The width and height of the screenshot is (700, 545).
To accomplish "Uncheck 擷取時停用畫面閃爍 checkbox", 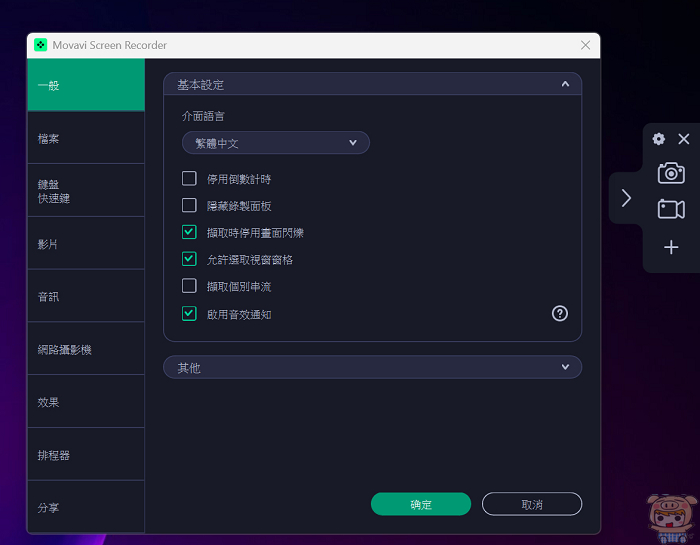I will [189, 233].
